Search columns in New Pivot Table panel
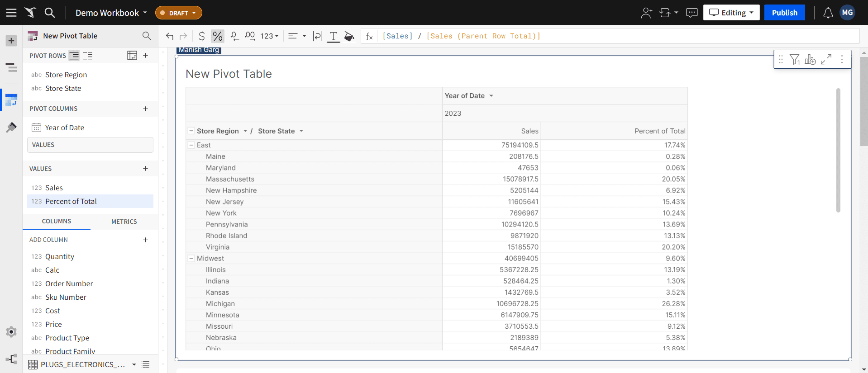The width and height of the screenshot is (868, 373). (146, 36)
